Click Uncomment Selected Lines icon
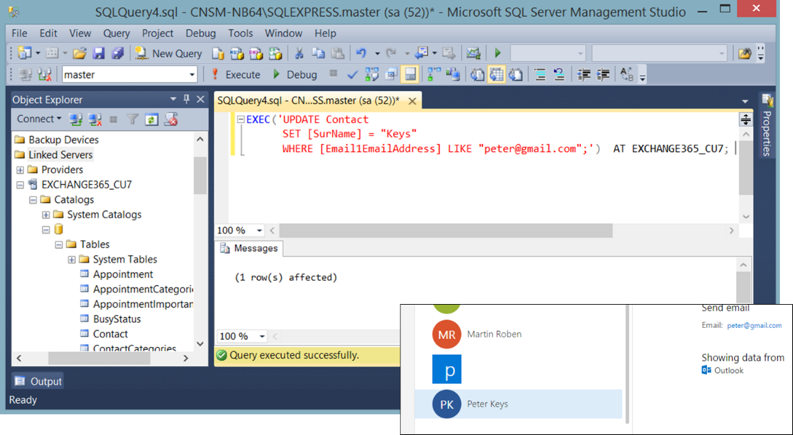This screenshot has width=793, height=435. pyautogui.click(x=559, y=75)
